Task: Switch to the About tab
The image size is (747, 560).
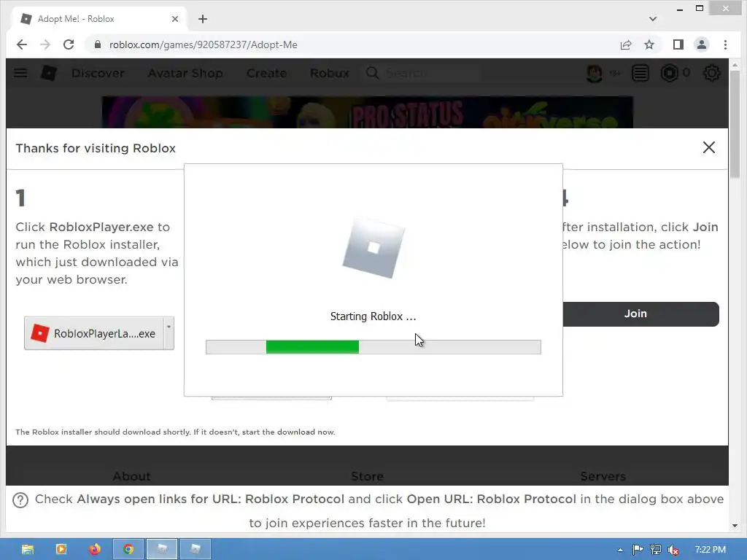Action: pos(131,476)
